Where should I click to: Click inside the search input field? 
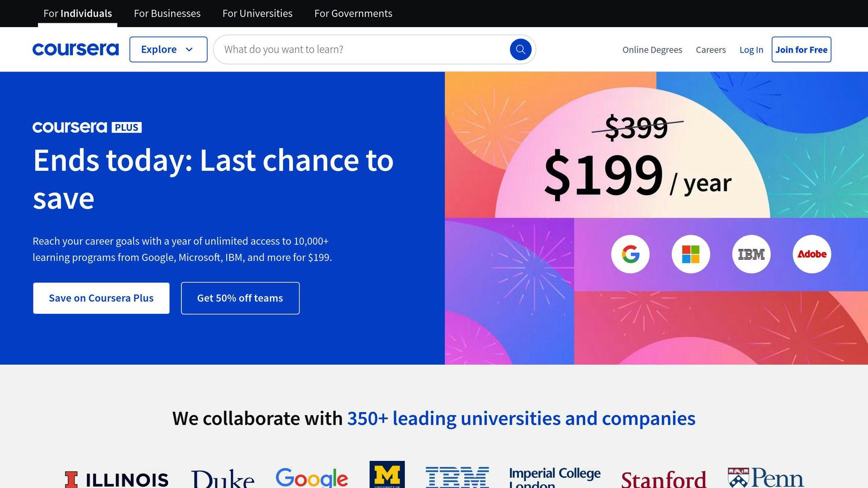[x=360, y=49]
